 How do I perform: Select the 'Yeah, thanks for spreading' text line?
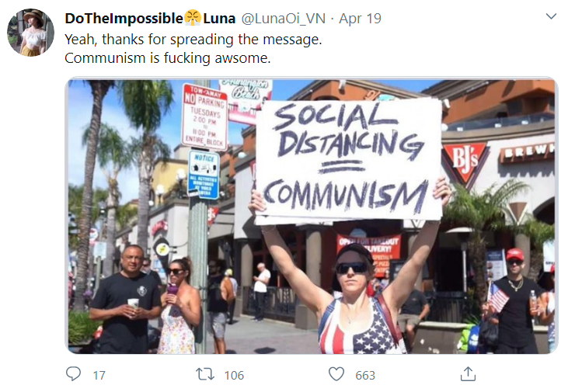tap(193, 39)
